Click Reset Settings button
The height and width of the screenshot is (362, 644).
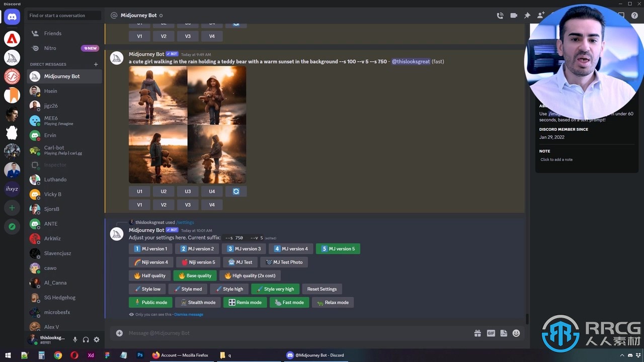coord(322,289)
